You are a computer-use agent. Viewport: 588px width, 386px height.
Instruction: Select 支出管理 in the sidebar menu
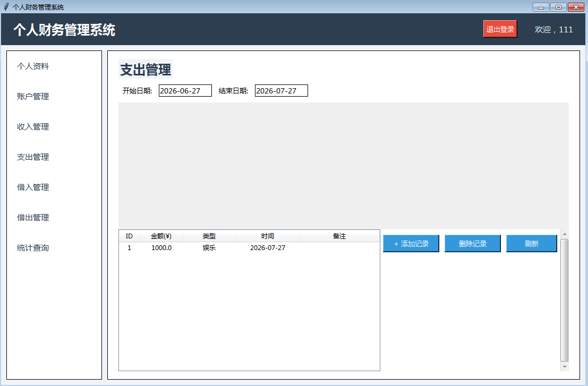(x=33, y=157)
